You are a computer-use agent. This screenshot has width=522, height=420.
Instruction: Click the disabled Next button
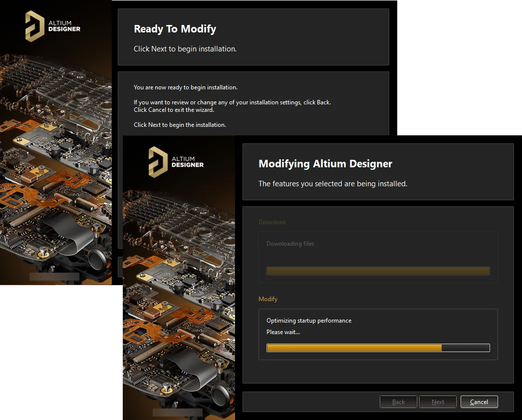point(438,402)
